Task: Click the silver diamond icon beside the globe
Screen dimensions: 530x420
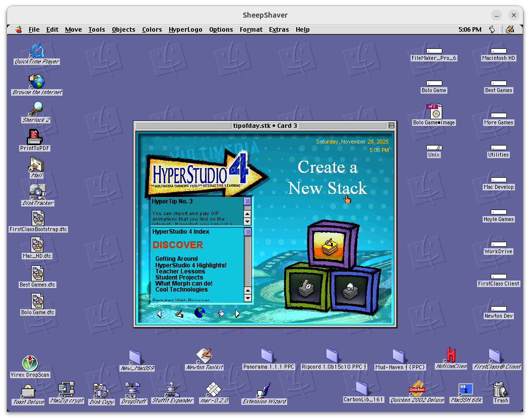Action: point(220,313)
